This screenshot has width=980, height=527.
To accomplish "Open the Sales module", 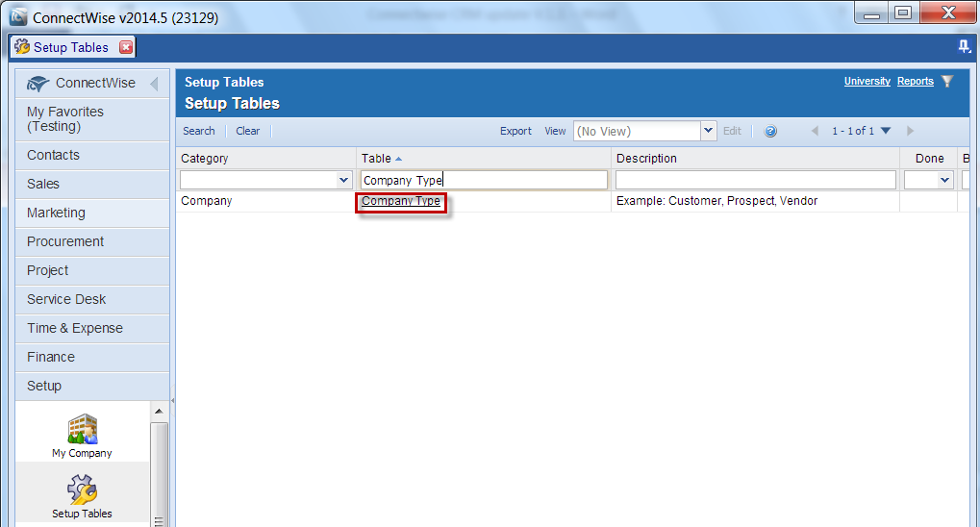I will pyautogui.click(x=92, y=184).
